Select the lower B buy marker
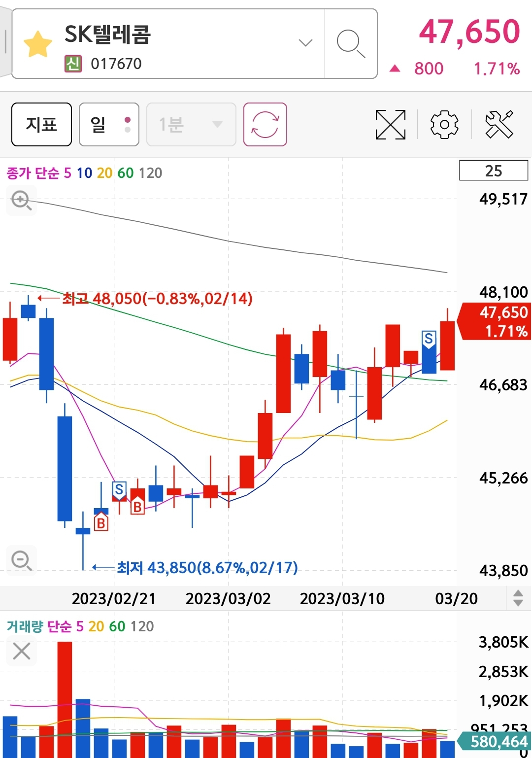 (x=101, y=522)
